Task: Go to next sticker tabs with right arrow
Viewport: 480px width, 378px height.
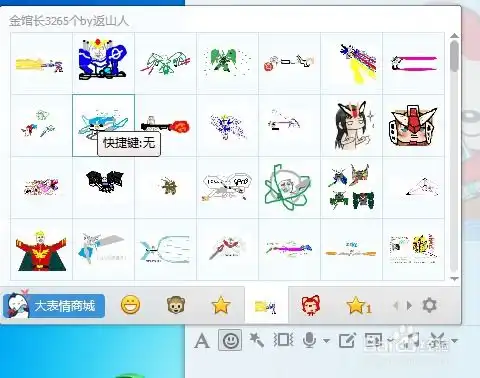Action: click(409, 305)
